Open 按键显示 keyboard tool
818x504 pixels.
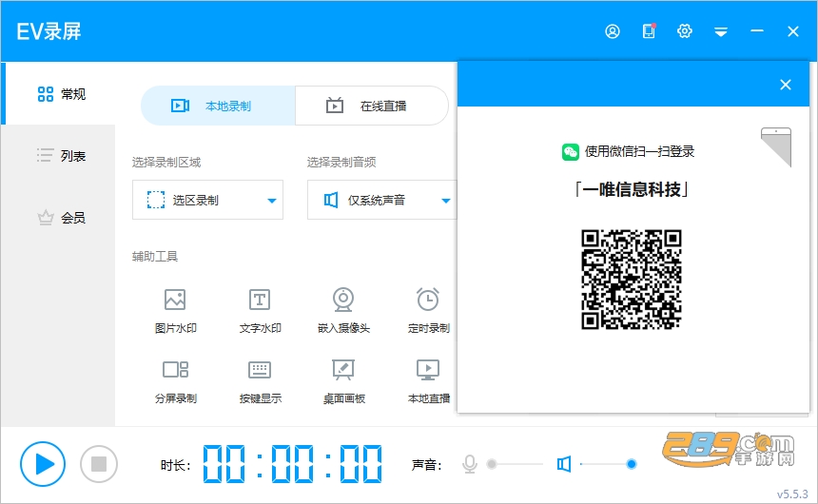(260, 381)
